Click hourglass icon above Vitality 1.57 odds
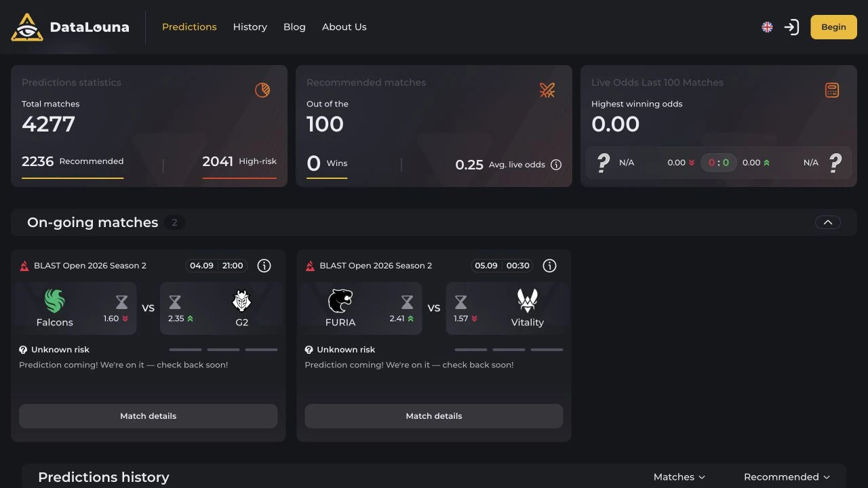Viewport: 868px width, 488px height. tap(460, 302)
